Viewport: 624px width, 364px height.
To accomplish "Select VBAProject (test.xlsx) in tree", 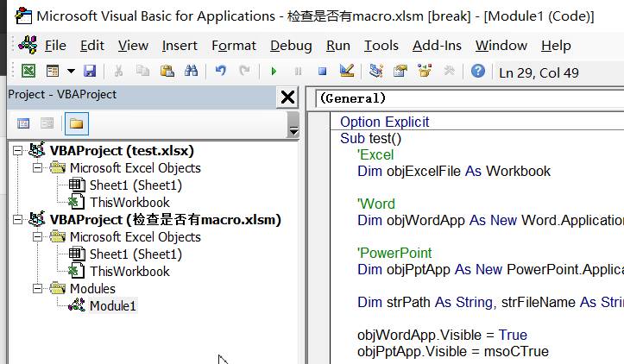I will 122,151.
